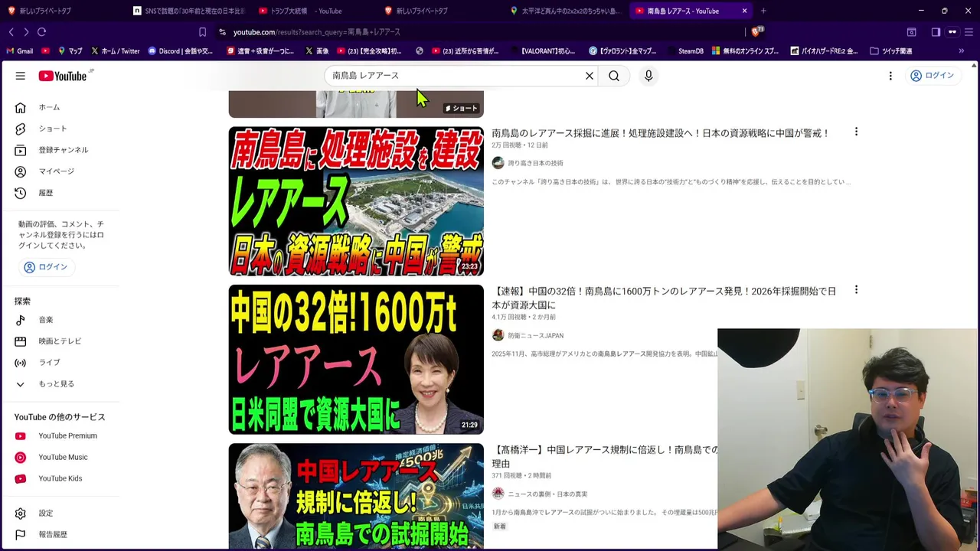
Task: Open title 南鳥島のレアアース採掘に進展 video
Action: 661,133
